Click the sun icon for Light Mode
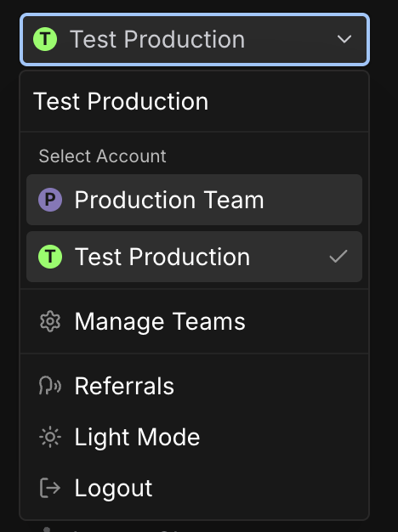This screenshot has height=532, width=398. pyautogui.click(x=50, y=437)
